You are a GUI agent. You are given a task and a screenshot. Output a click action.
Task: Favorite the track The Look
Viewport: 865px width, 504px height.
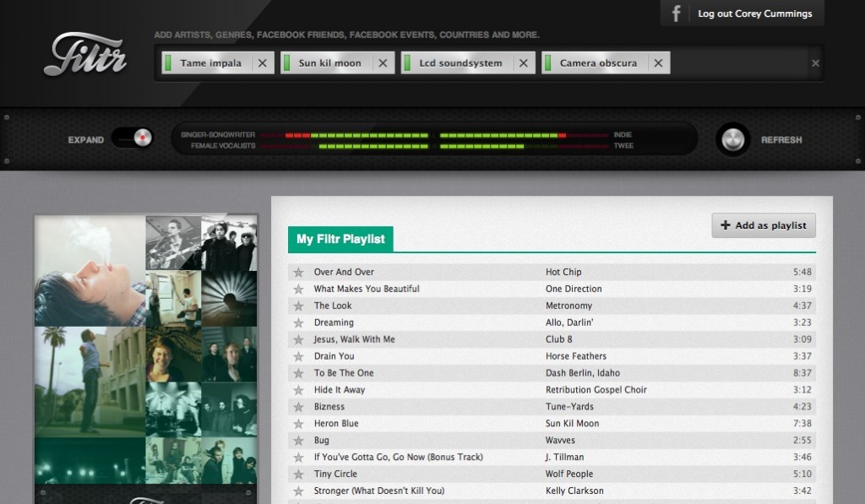point(298,306)
